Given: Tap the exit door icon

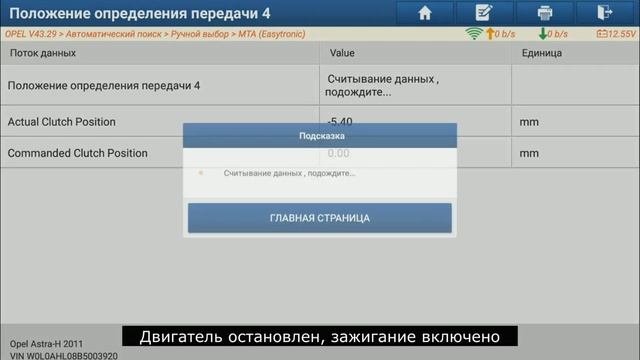Looking at the screenshot, I should 605,13.
